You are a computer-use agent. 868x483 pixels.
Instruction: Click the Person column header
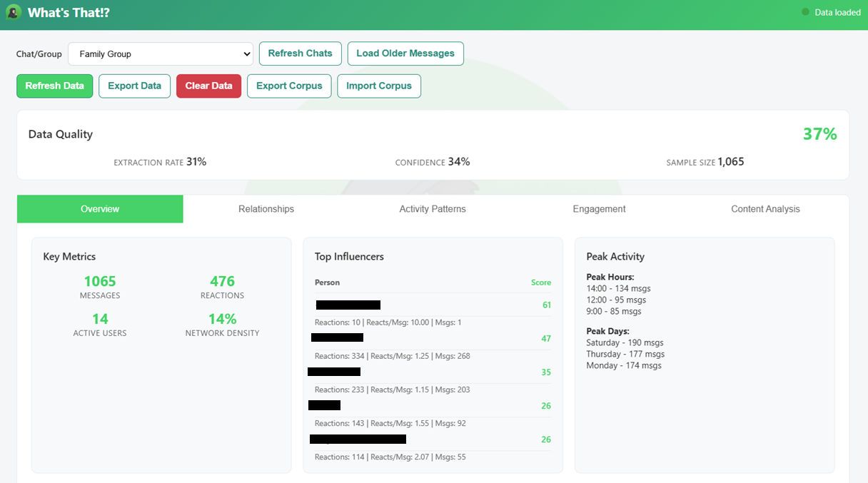coord(327,283)
